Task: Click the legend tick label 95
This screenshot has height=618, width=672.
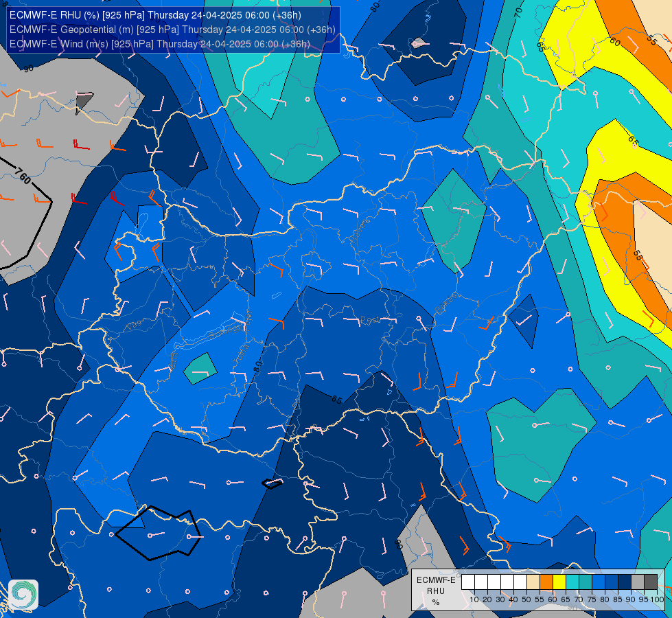Action: [644, 599]
